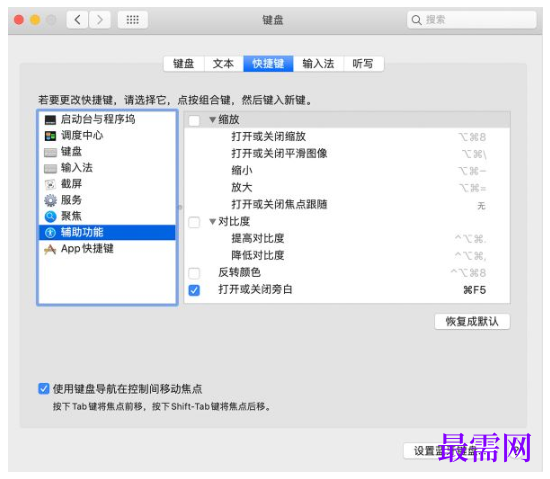Collapse the 对比度 disclosure triangle
This screenshot has height=479, width=550.
pos(212,222)
